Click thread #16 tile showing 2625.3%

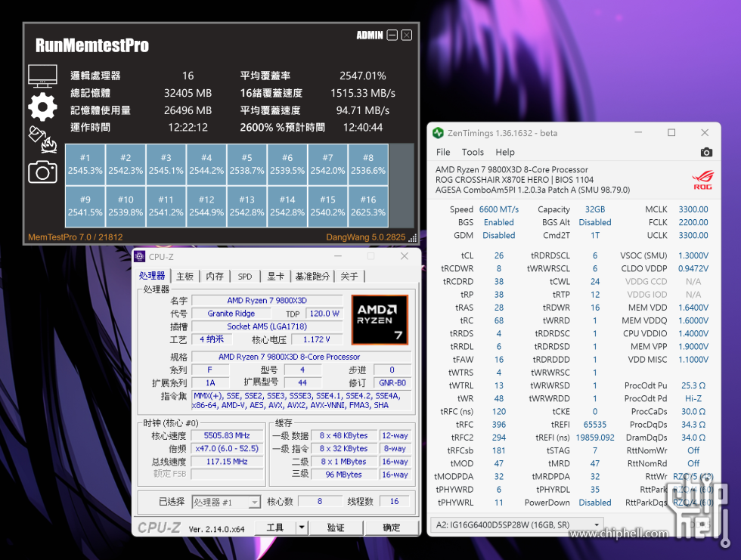tap(368, 206)
